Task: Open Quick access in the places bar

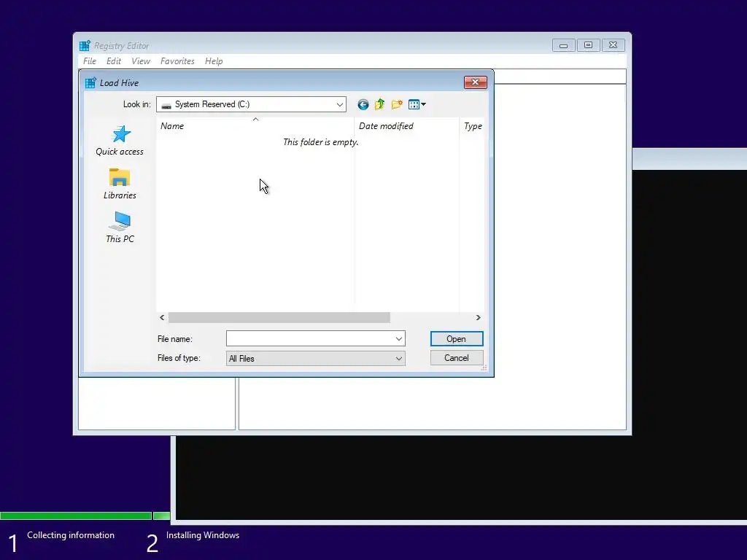Action: tap(120, 141)
